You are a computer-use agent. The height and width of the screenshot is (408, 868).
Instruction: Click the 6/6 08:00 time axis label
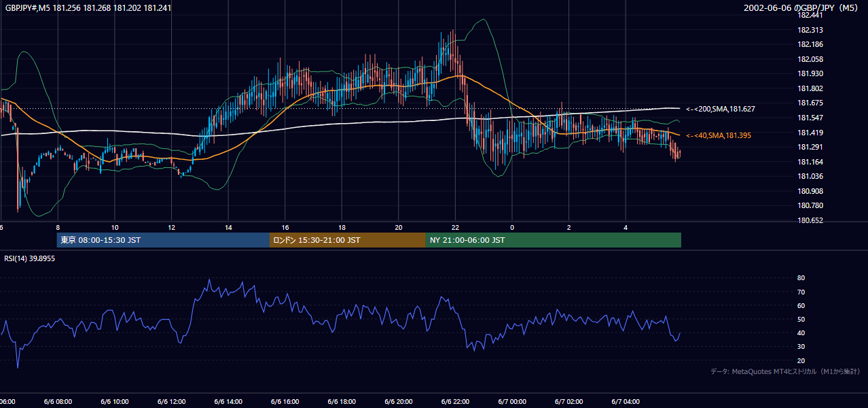point(58,402)
